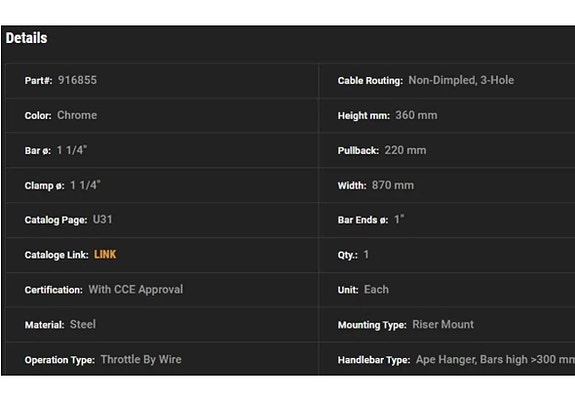Click the Height value 360 mm
The width and height of the screenshot is (575, 403).
(416, 115)
